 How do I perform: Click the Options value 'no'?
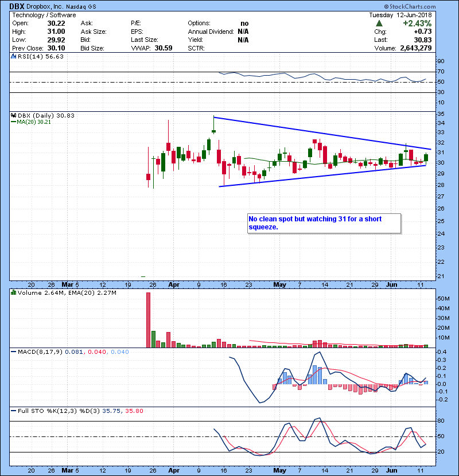tap(244, 24)
